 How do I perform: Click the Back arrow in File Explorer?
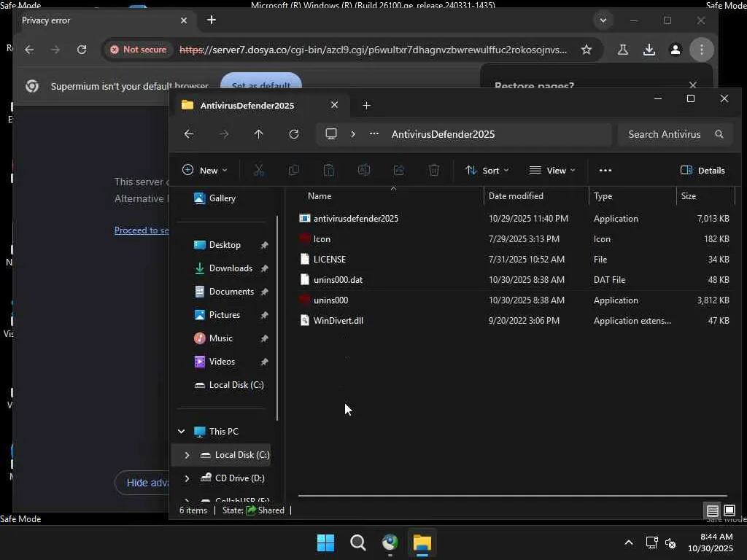click(188, 134)
